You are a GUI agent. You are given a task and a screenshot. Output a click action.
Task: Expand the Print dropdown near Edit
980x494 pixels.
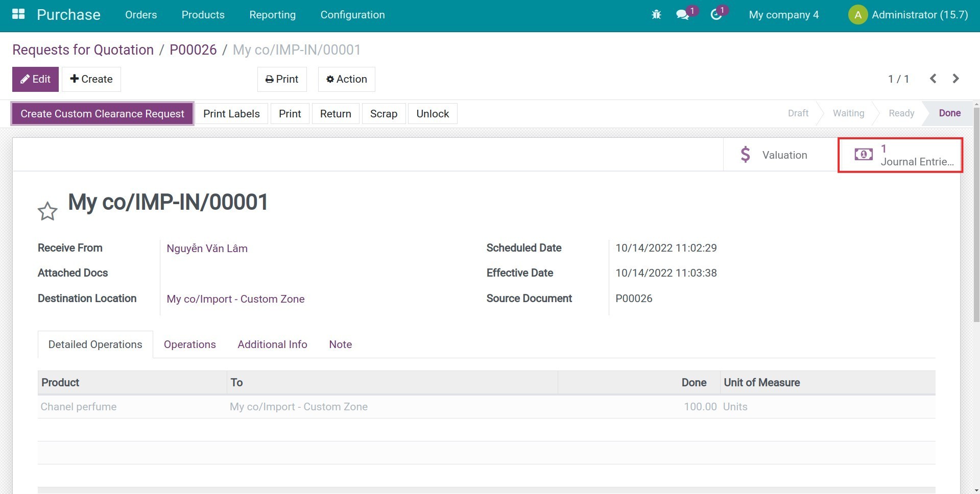[x=282, y=79]
